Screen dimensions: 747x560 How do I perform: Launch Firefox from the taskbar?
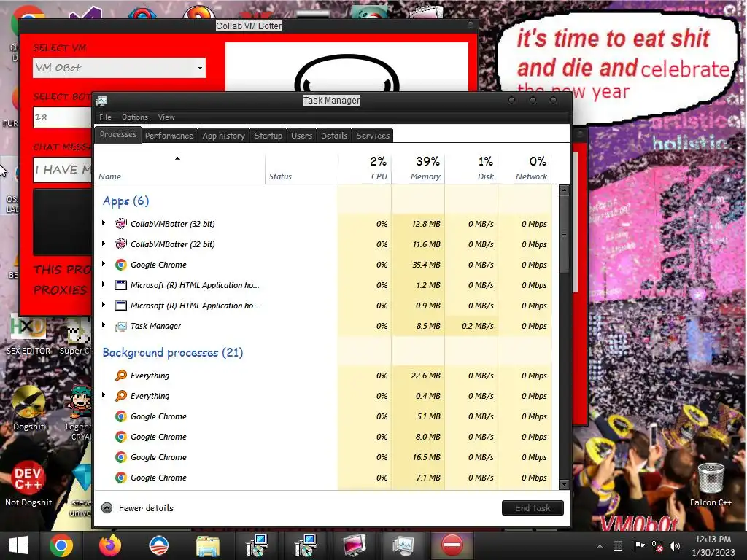tap(110, 545)
